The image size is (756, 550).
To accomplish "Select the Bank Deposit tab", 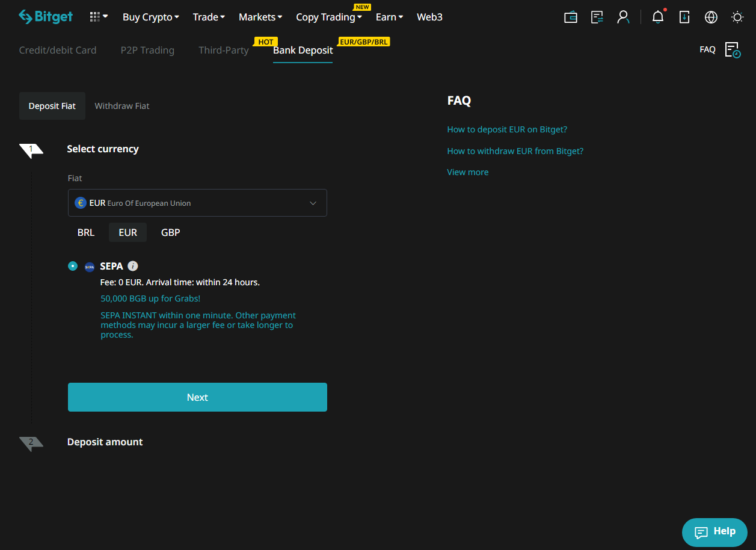I will coord(303,50).
